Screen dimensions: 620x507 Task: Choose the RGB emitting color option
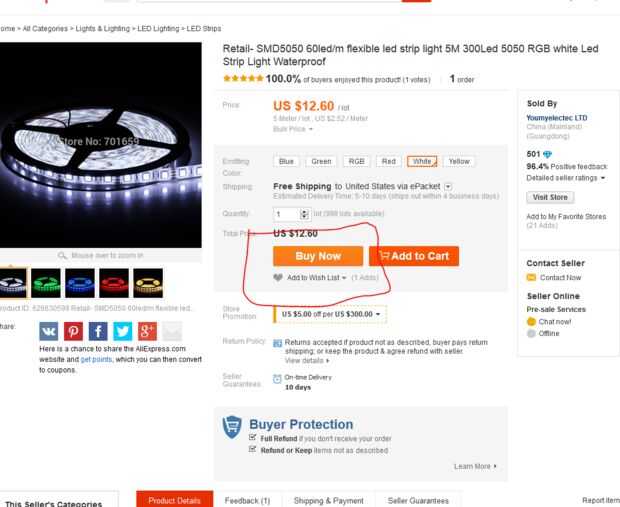[356, 161]
